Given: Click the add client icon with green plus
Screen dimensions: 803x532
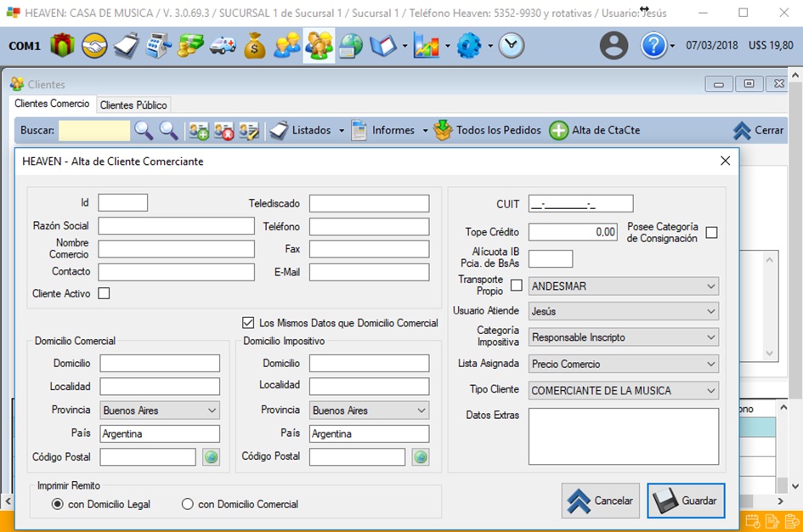Looking at the screenshot, I should click(199, 131).
